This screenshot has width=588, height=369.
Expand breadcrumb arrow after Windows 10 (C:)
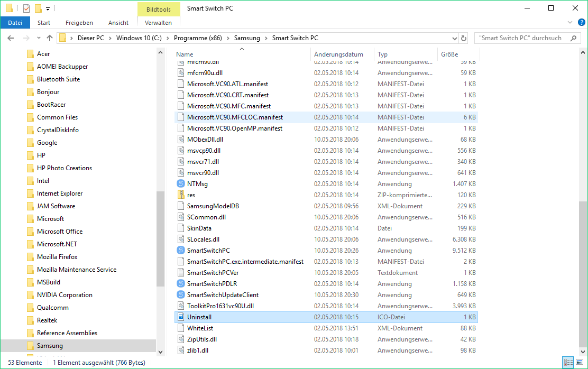click(x=168, y=38)
